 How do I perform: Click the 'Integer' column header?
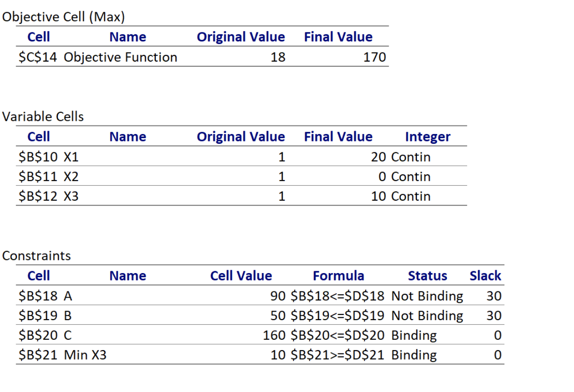(428, 137)
